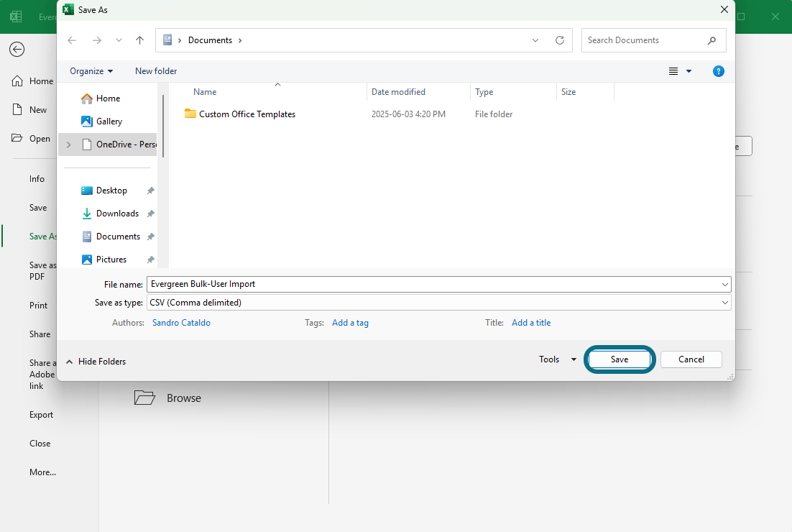Select Print in the backstage menu
The width and height of the screenshot is (792, 532).
38,306
